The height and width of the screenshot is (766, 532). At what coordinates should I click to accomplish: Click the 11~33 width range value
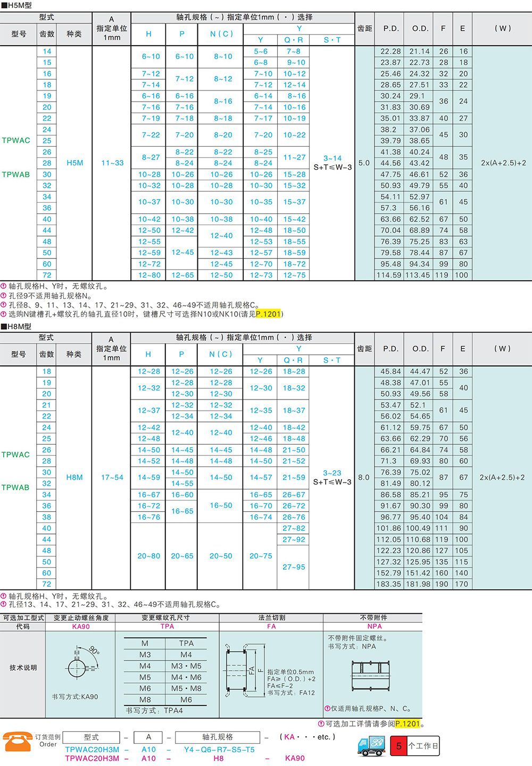[112, 163]
